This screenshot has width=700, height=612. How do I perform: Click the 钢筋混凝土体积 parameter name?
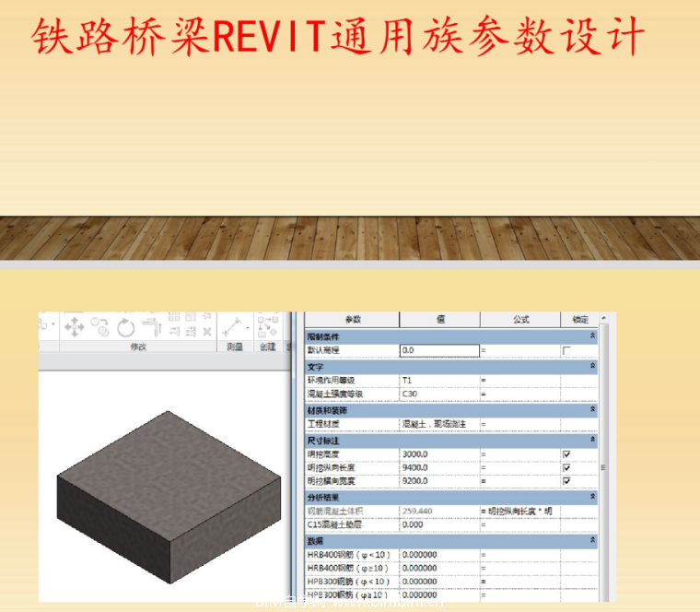pyautogui.click(x=335, y=511)
